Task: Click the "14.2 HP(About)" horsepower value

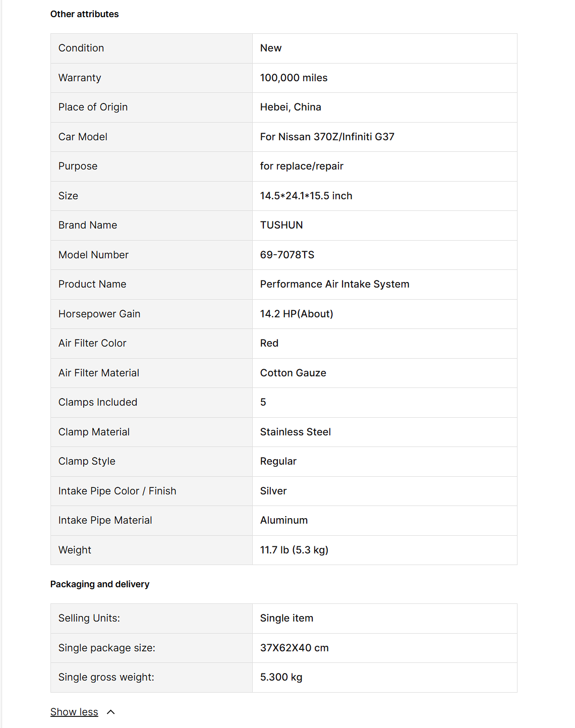Action: 297,314
